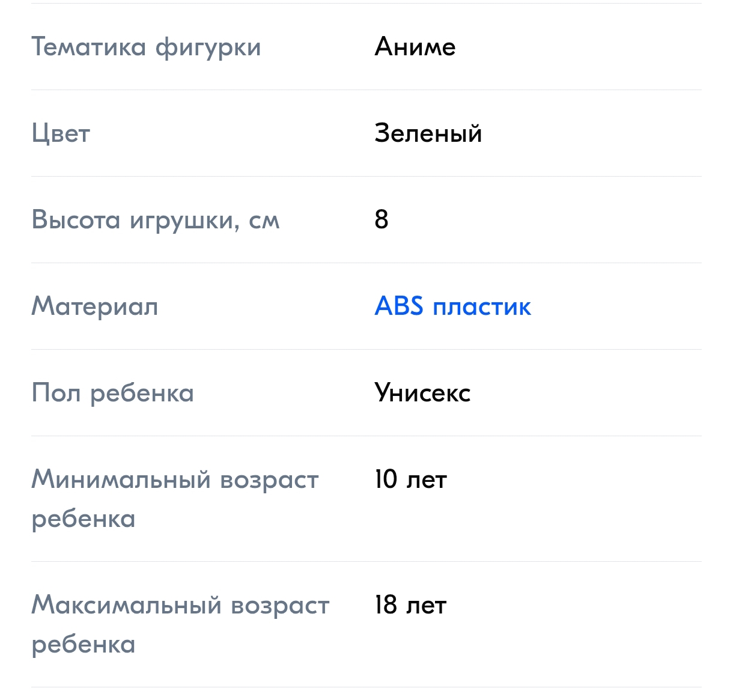Select the Материал label
This screenshot has width=733, height=700.
pyautogui.click(x=95, y=306)
